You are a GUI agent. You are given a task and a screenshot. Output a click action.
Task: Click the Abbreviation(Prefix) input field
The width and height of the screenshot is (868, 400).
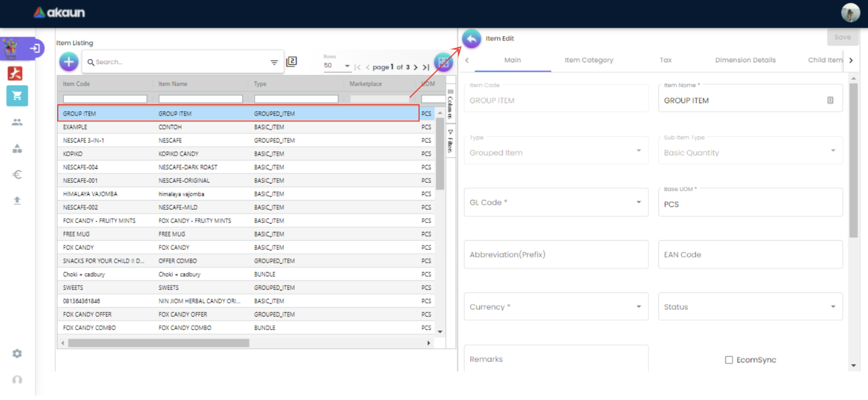point(555,254)
